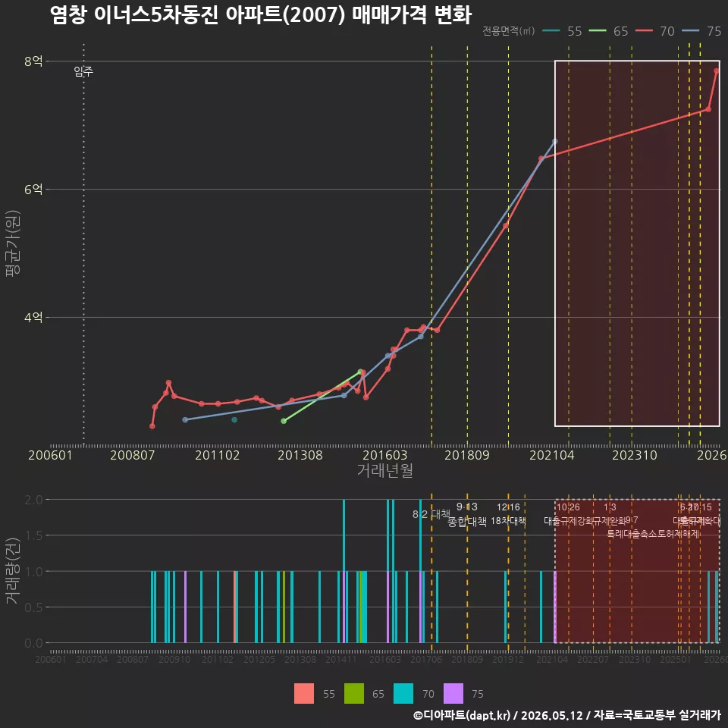Click the 0.5 volume axis label
The width and height of the screenshot is (728, 728).
click(x=33, y=607)
